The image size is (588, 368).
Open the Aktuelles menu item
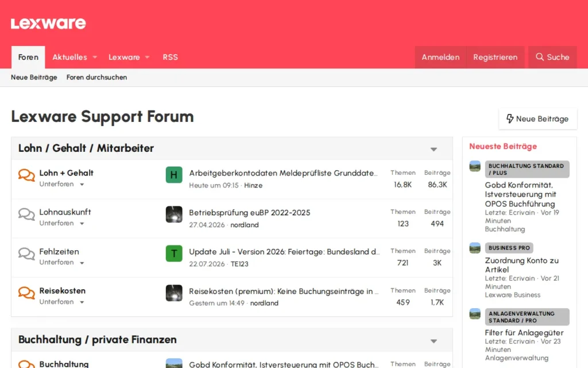click(x=69, y=57)
